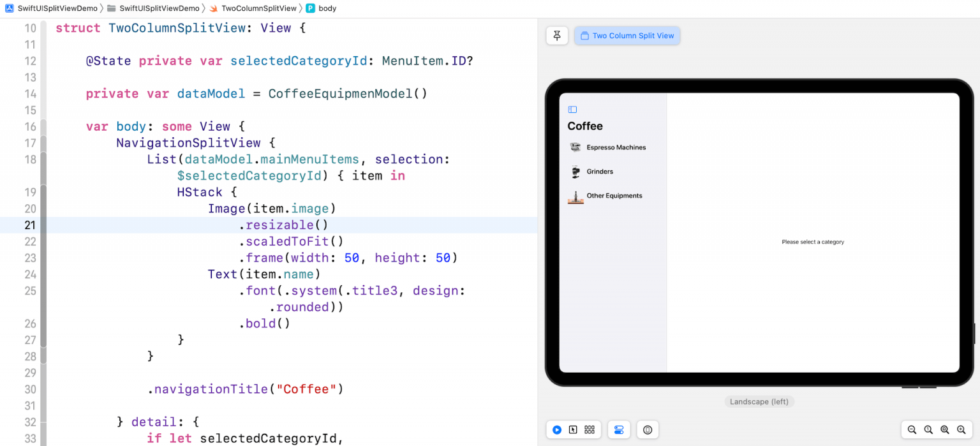
Task: Zoom canvas to 100% actual size
Action: [928, 430]
